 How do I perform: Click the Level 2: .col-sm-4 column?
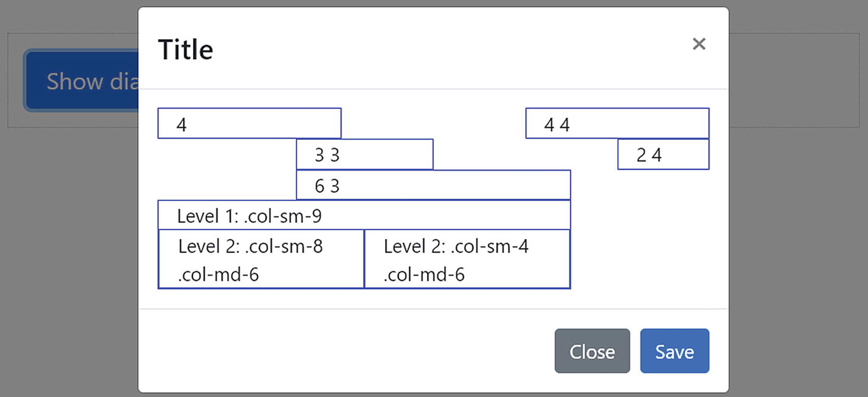[467, 258]
